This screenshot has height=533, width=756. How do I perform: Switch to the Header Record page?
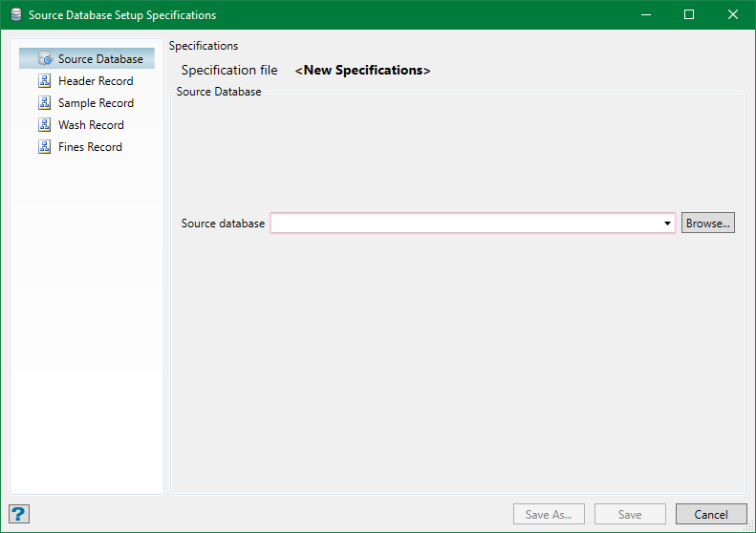[96, 81]
